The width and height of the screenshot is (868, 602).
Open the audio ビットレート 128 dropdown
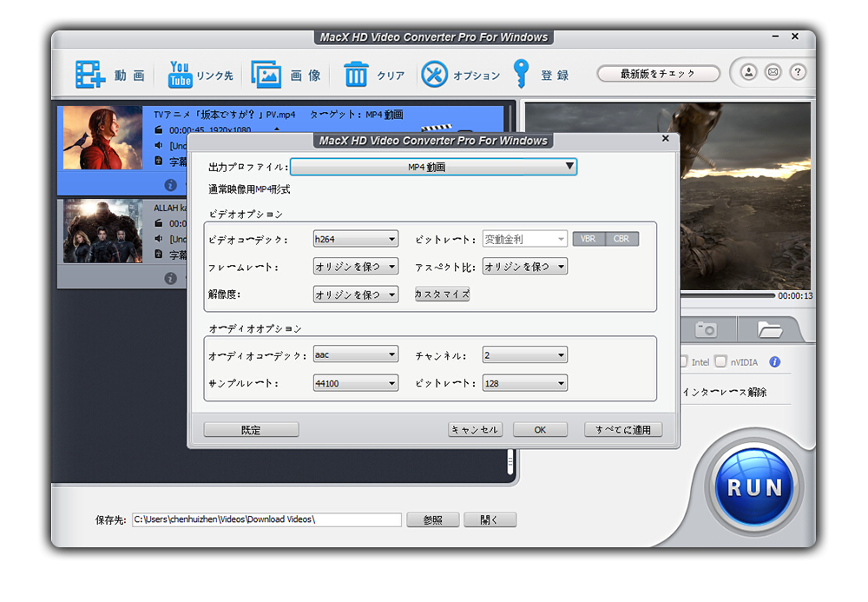(525, 383)
